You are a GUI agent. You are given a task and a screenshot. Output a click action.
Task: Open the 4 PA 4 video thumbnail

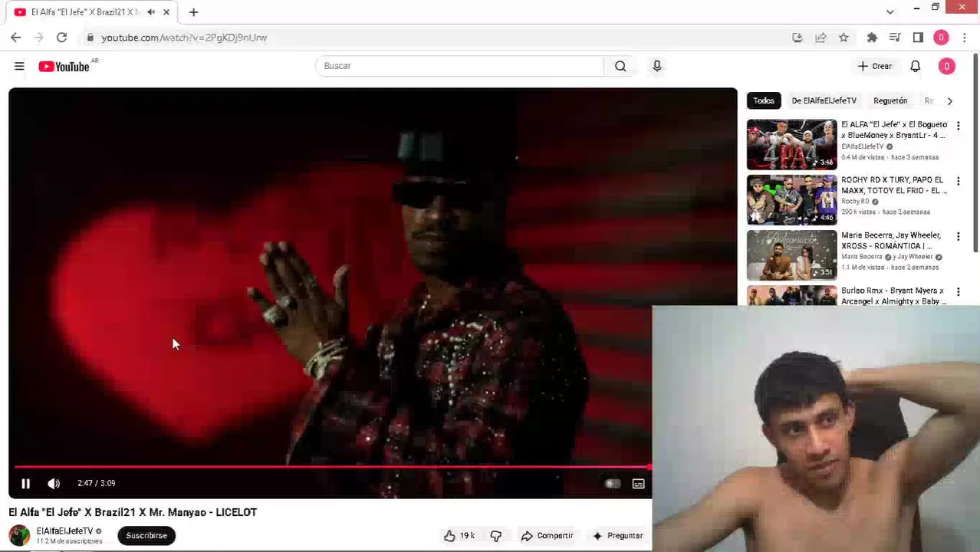point(791,144)
